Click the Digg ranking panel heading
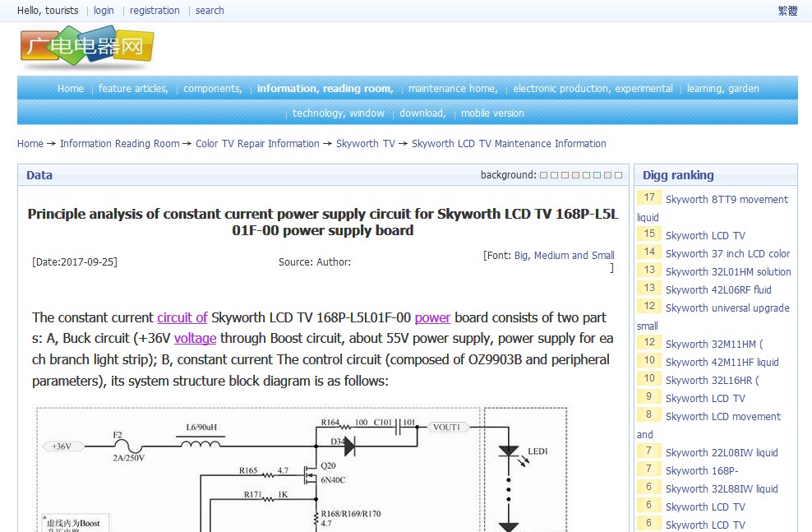 click(x=678, y=175)
